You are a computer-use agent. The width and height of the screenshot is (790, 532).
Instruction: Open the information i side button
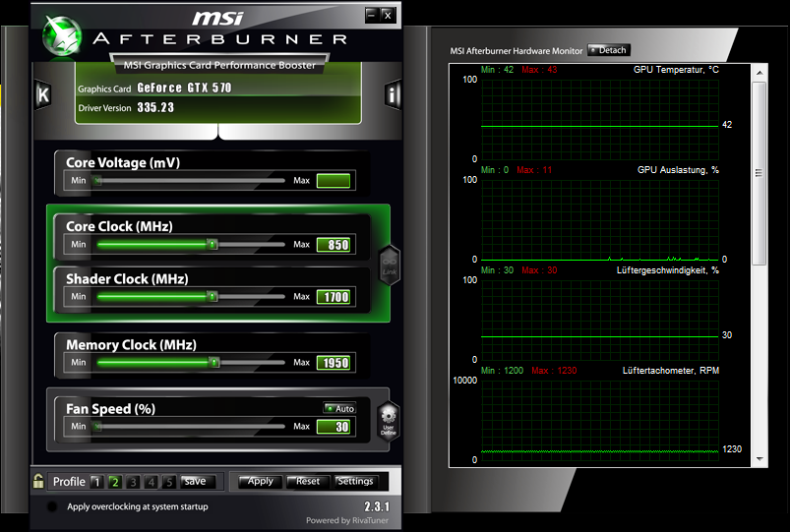tap(393, 93)
